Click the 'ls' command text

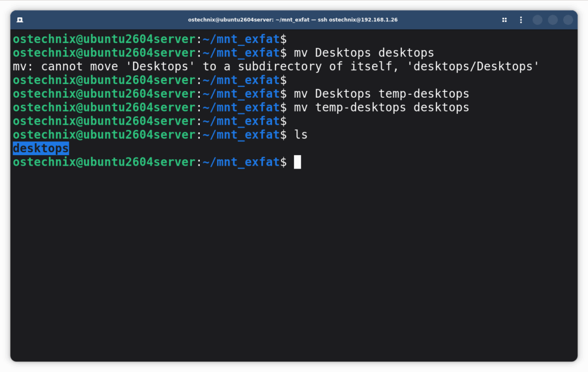tap(301, 135)
